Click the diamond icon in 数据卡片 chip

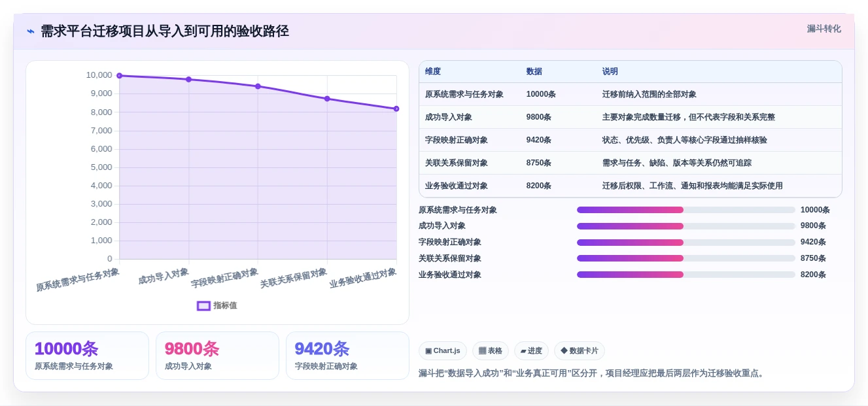[x=564, y=350]
